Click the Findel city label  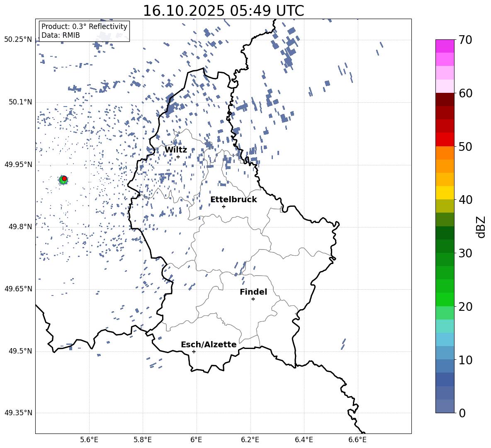pyautogui.click(x=253, y=292)
